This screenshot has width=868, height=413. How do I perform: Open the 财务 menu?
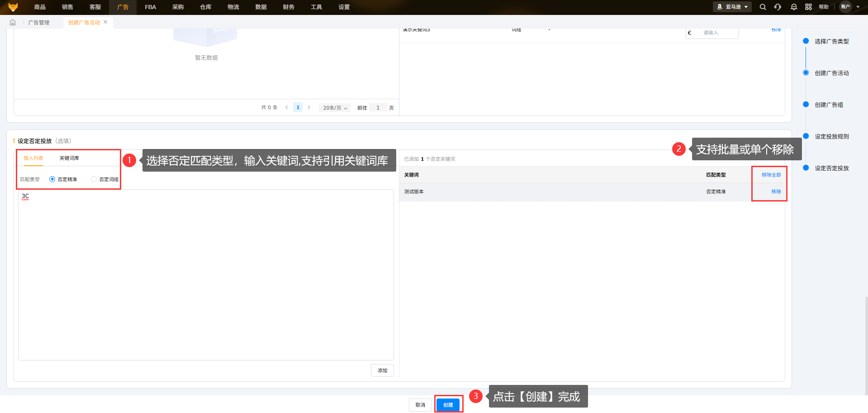click(288, 7)
